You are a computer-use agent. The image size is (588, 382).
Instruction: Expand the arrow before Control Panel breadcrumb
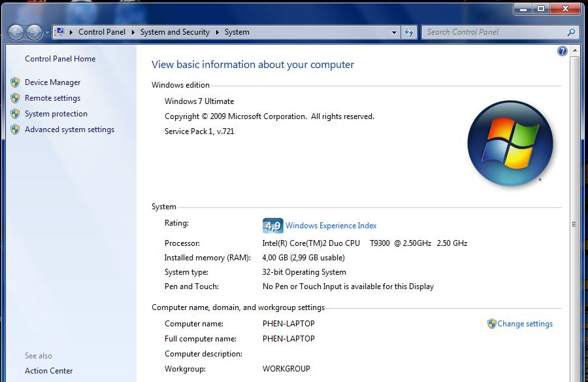click(71, 32)
